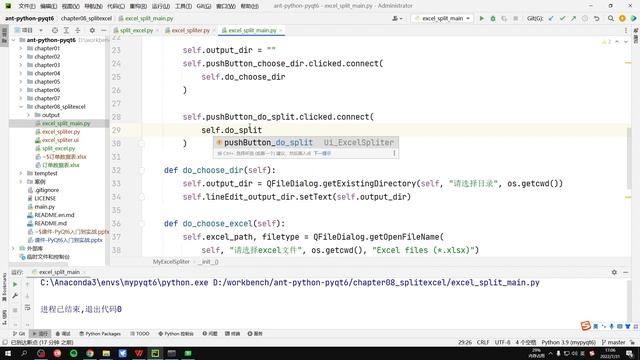Click collapse all icon in project panel

click(78, 30)
